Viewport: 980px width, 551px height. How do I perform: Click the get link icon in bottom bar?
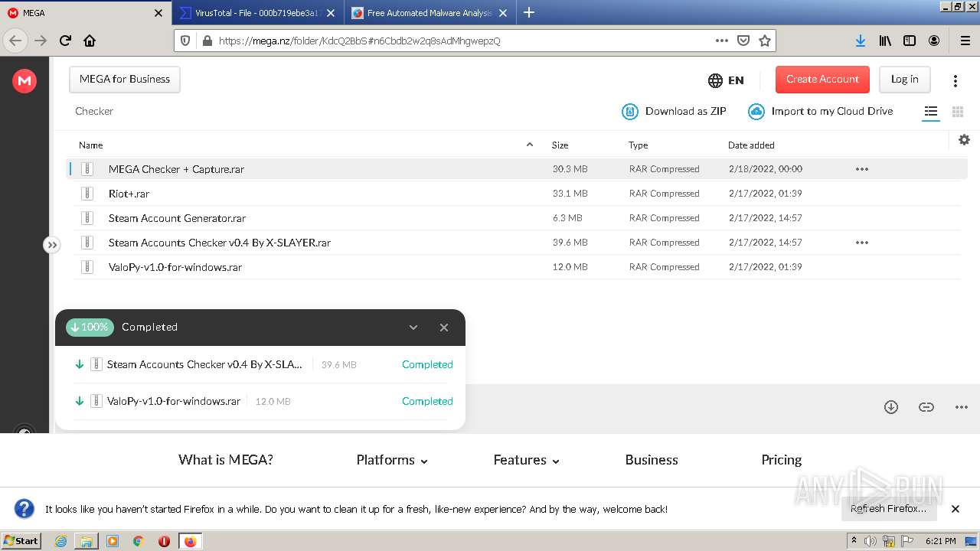(926, 407)
